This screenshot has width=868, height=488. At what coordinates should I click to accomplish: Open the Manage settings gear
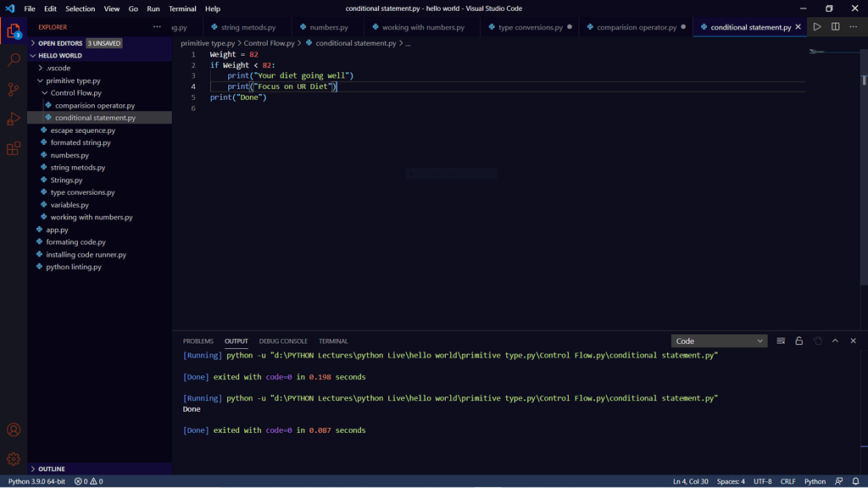14,458
